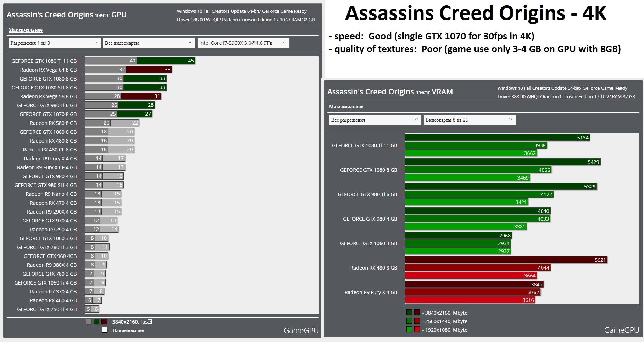The width and height of the screenshot is (644, 342).
Task: Expand the 'Все разрешения' dropdown in VRAM test
Action: [x=375, y=120]
